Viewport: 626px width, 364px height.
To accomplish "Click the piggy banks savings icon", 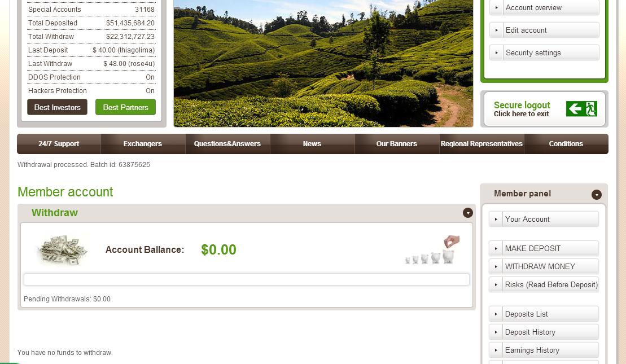I will 432,249.
